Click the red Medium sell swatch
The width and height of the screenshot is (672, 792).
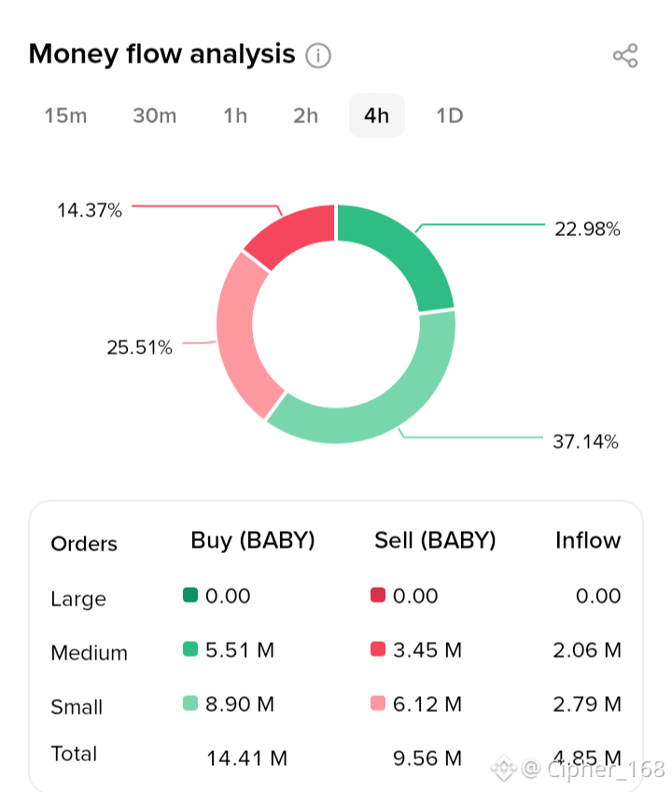pyautogui.click(x=378, y=649)
